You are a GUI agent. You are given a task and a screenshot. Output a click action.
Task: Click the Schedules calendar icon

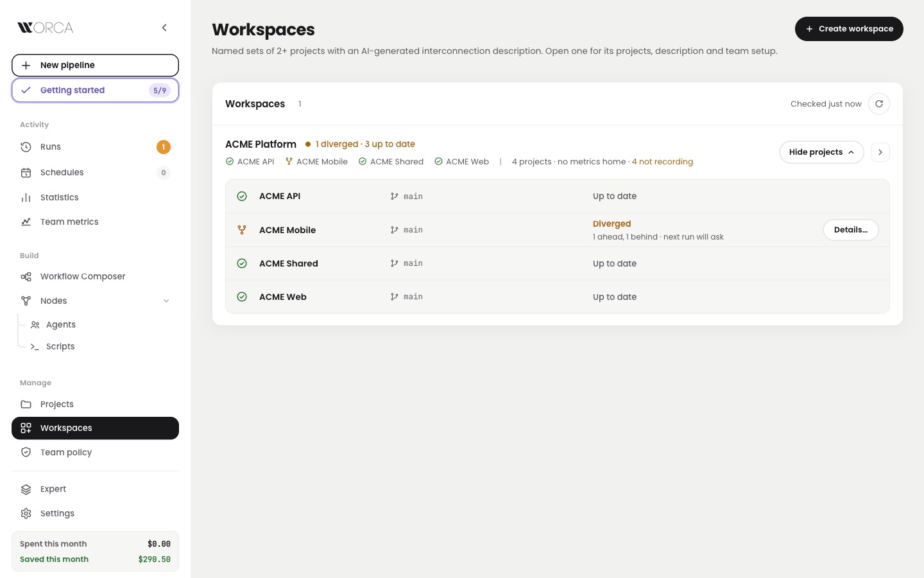click(26, 173)
